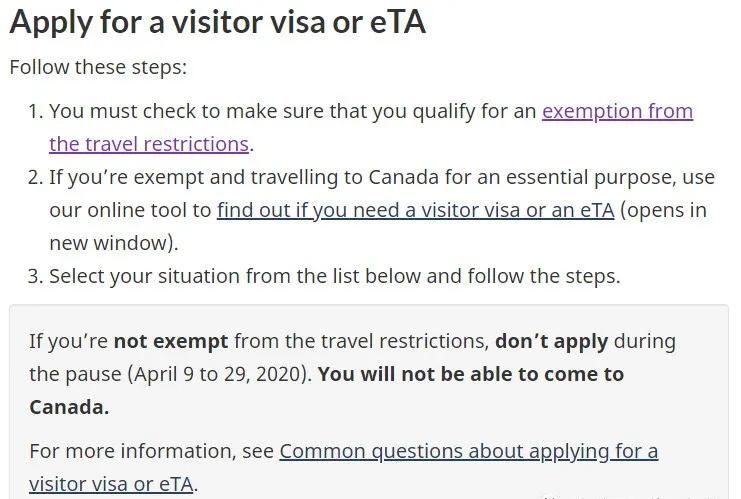Screen dimensions: 741x499
Task: Select list number 1 marker
Action: [35, 112]
